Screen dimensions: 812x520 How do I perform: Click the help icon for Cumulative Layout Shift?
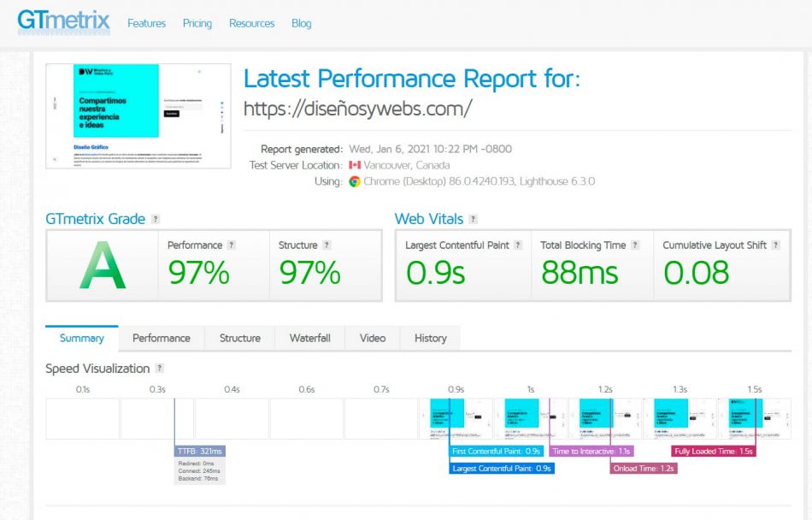[776, 245]
